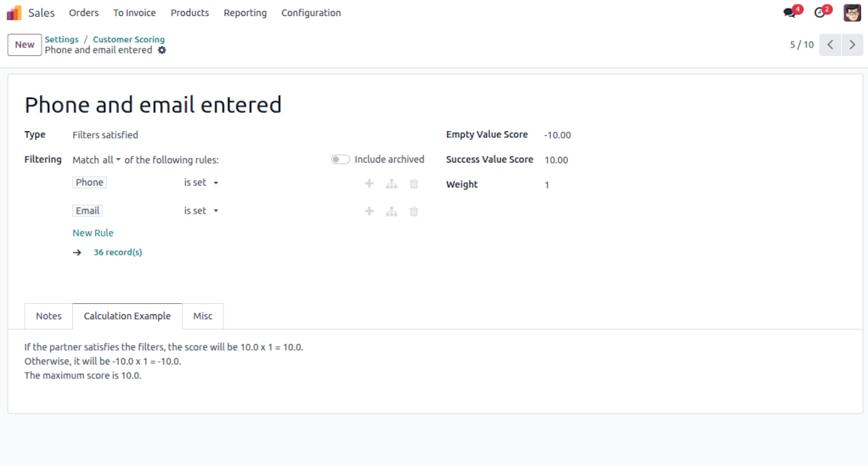Add a rule after the Phone row

(369, 183)
